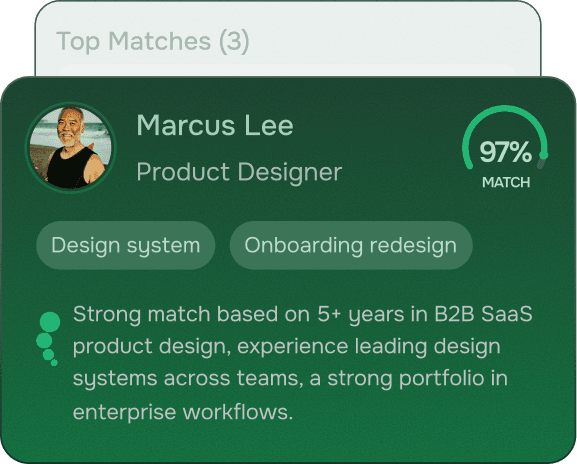577x464 pixels.
Task: Click the MATCH label under the gauge
Action: (506, 182)
